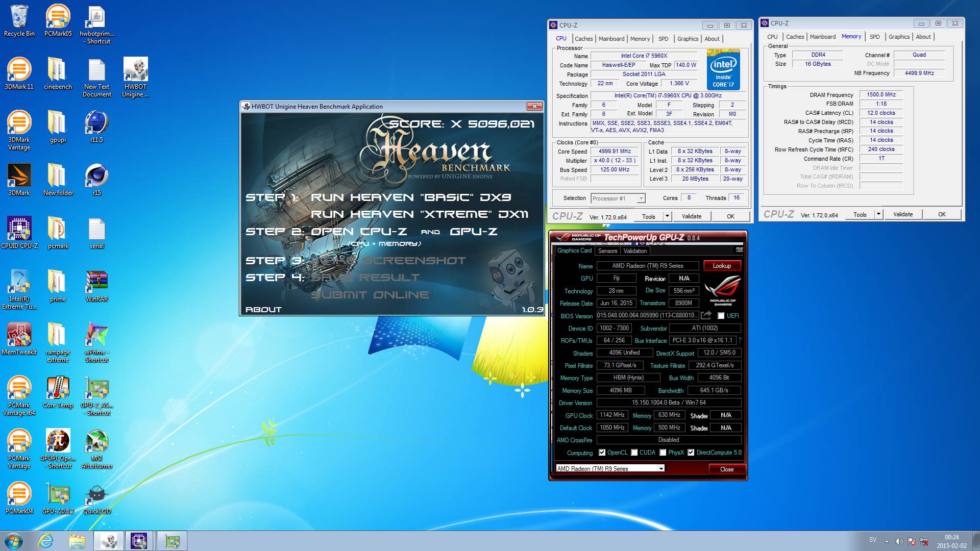Open the Recycle Bin desktop icon

[19, 20]
